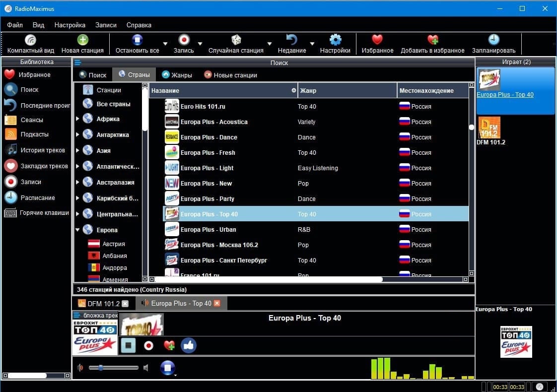557x392 pixels.
Task: Open Записи in the Library sidebar
Action: 23,182
